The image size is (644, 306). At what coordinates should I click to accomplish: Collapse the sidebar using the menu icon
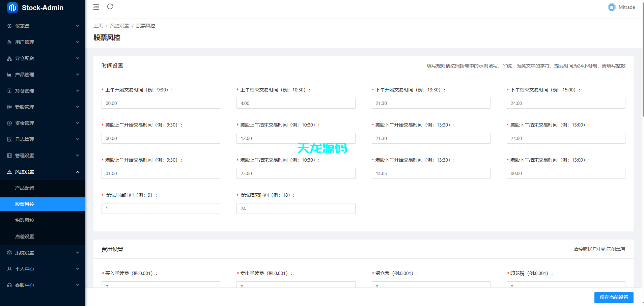pyautogui.click(x=96, y=7)
